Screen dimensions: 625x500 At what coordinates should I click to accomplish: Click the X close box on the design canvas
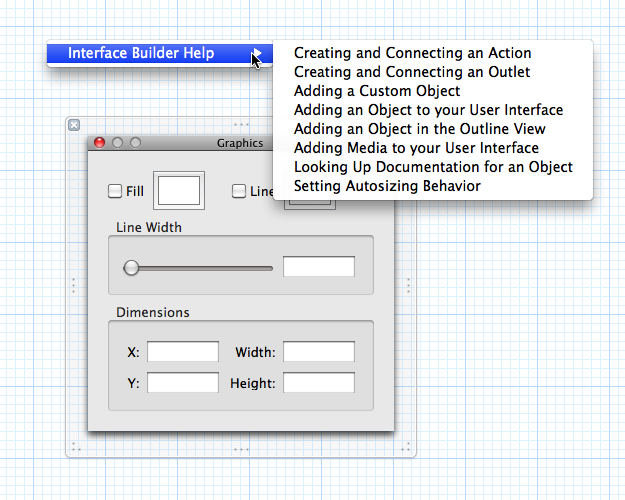coord(74,125)
